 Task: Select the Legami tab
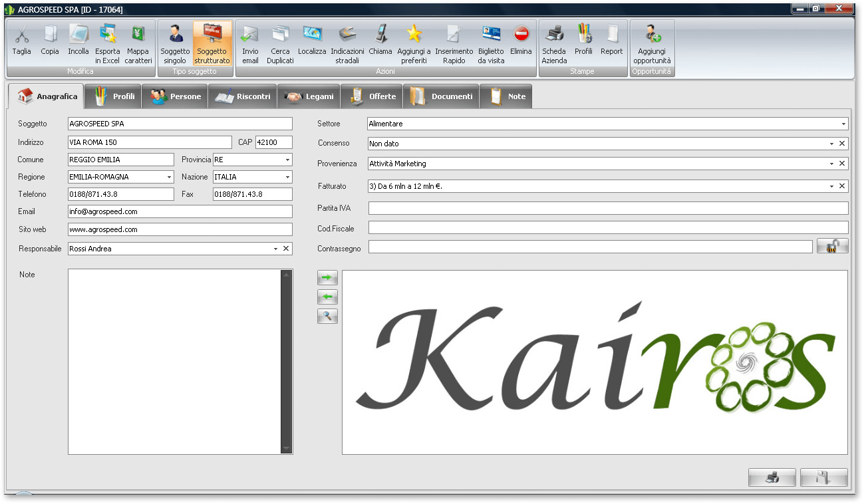pos(309,96)
